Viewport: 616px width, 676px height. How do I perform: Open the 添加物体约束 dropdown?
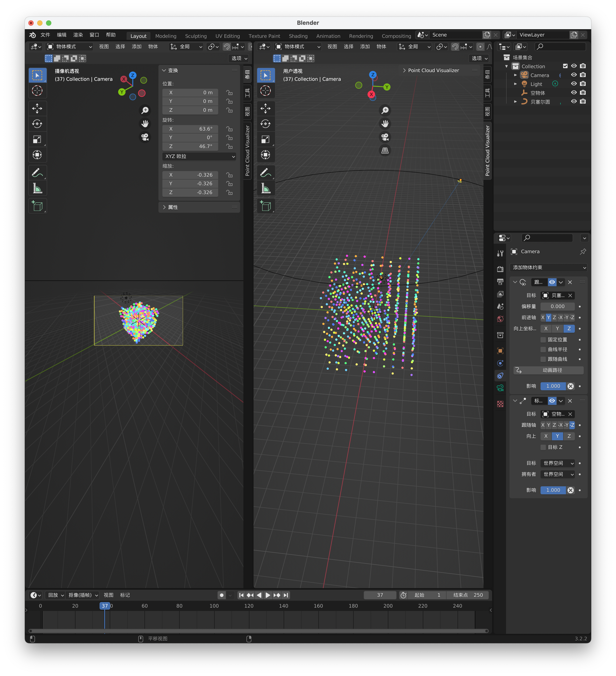coord(549,268)
